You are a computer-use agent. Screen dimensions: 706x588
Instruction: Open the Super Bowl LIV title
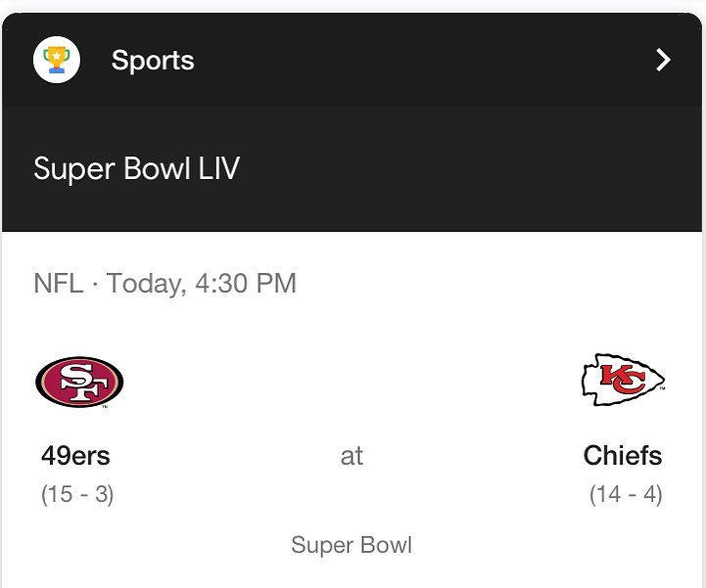[136, 168]
